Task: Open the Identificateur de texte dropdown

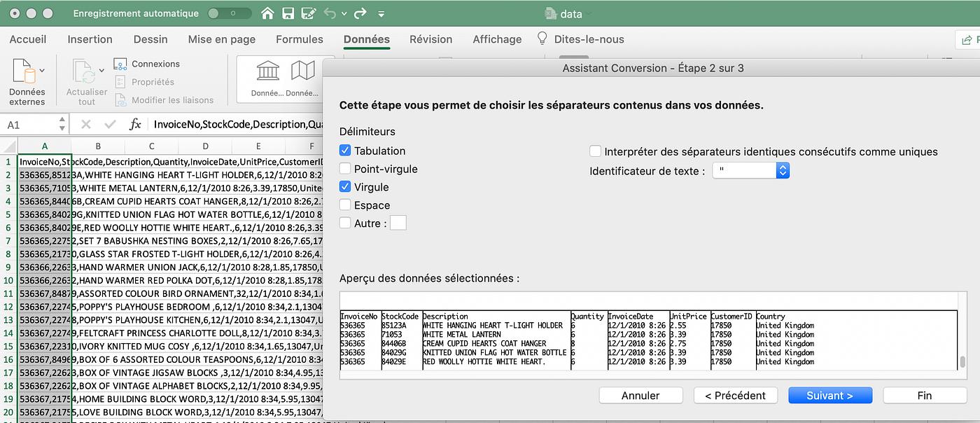Action: [783, 169]
